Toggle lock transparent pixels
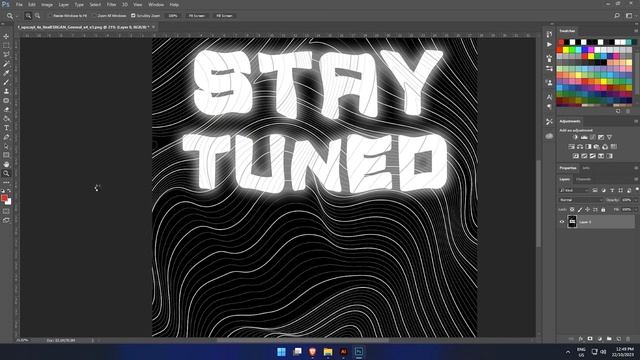This screenshot has width=640, height=360. (x=572, y=209)
